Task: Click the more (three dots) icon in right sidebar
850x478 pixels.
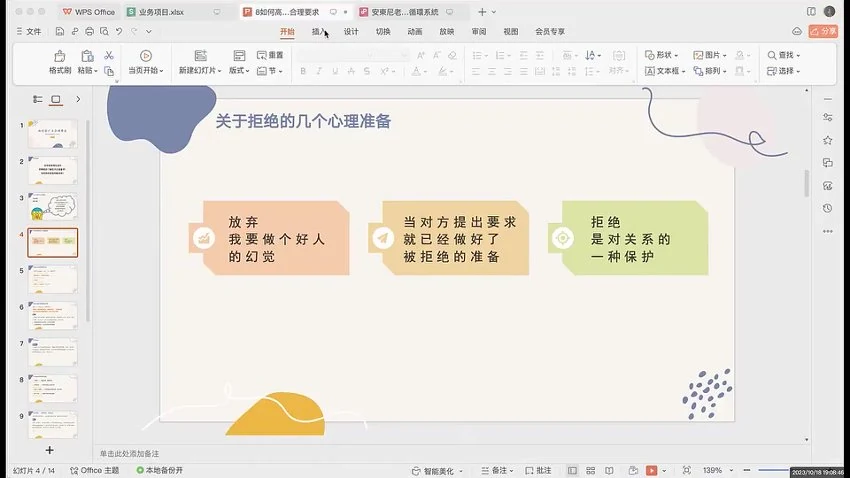Action: 828,231
